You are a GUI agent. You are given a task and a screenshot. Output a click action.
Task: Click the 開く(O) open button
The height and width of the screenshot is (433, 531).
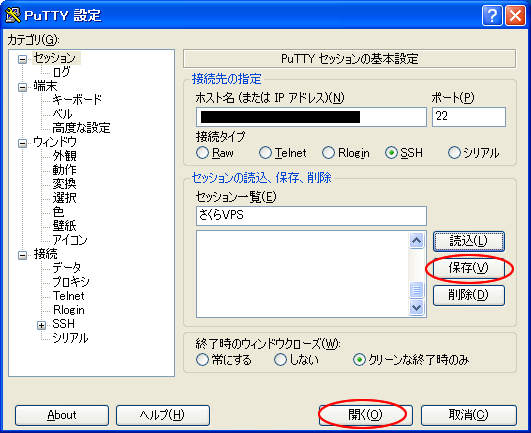pyautogui.click(x=365, y=415)
